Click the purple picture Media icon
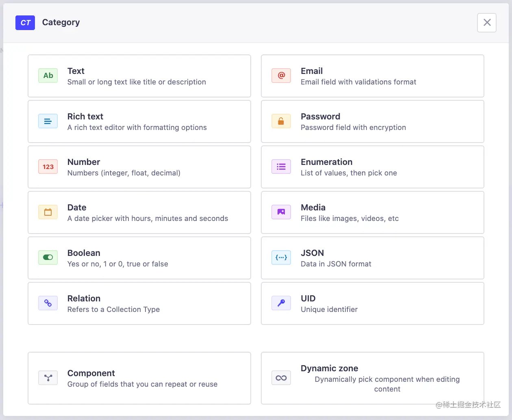 tap(281, 212)
